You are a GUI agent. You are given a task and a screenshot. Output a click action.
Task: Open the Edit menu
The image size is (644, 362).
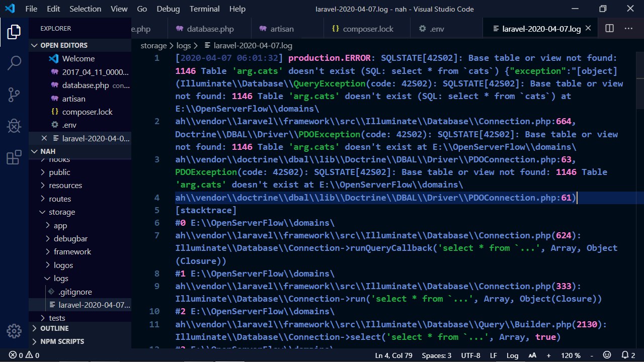coord(53,9)
